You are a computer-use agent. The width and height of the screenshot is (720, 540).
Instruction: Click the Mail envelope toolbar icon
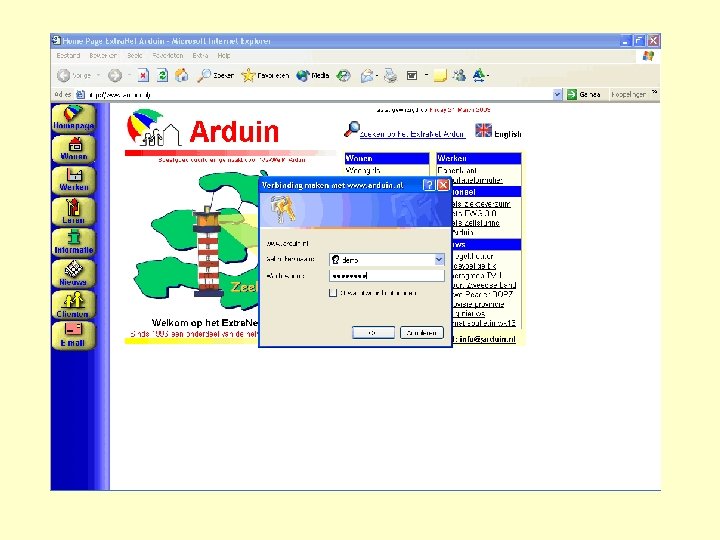click(366, 75)
